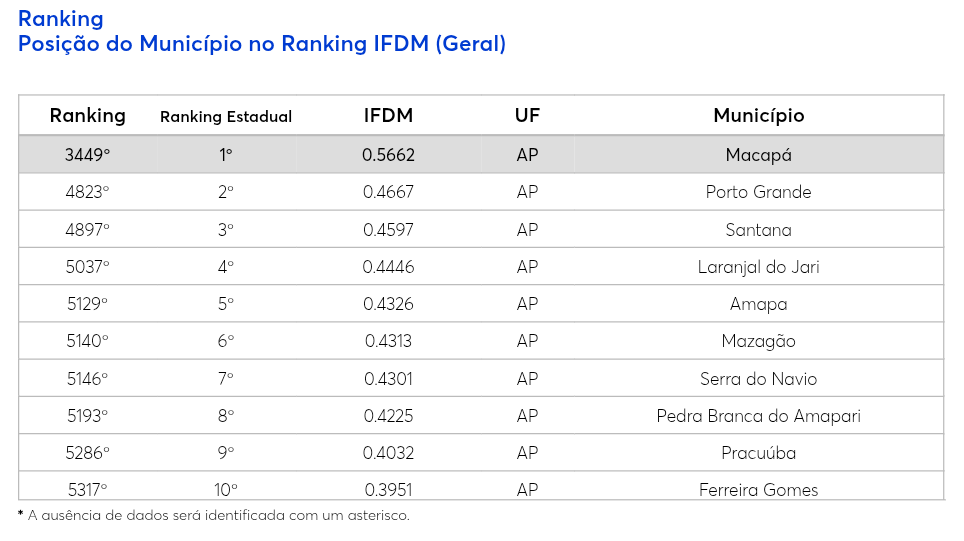The height and width of the screenshot is (541, 964).
Task: Click the Amapa municipality cell
Action: pyautogui.click(x=758, y=304)
